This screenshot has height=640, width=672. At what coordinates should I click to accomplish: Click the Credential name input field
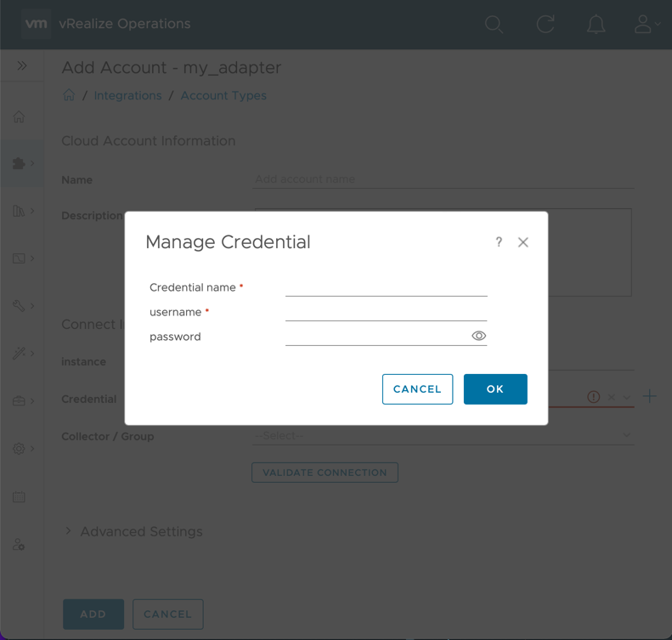(x=386, y=287)
